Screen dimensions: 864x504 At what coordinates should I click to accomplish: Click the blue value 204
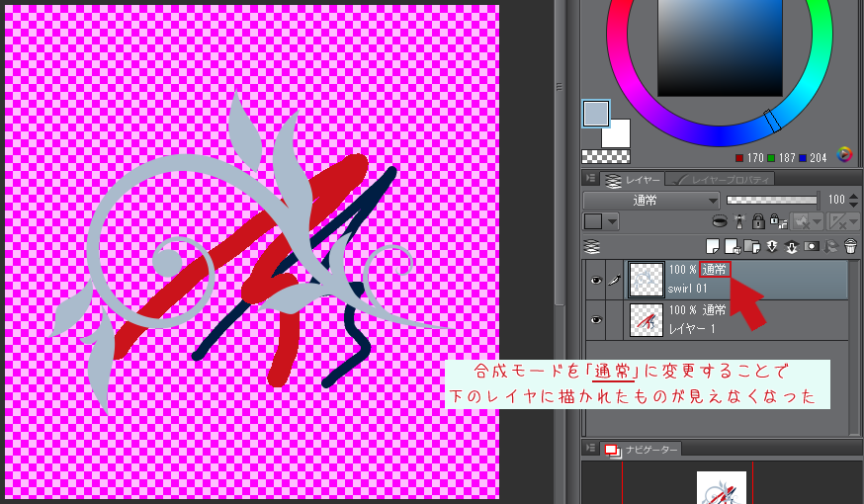click(x=819, y=158)
